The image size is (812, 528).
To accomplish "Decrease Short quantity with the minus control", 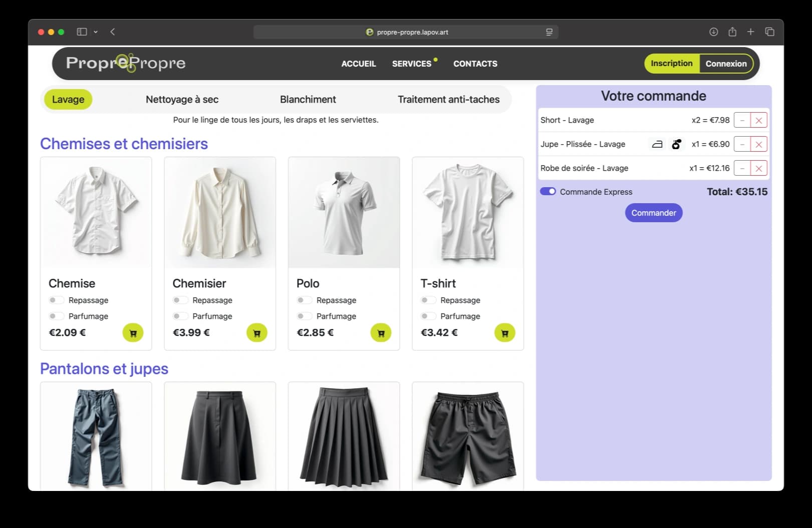I will [742, 120].
